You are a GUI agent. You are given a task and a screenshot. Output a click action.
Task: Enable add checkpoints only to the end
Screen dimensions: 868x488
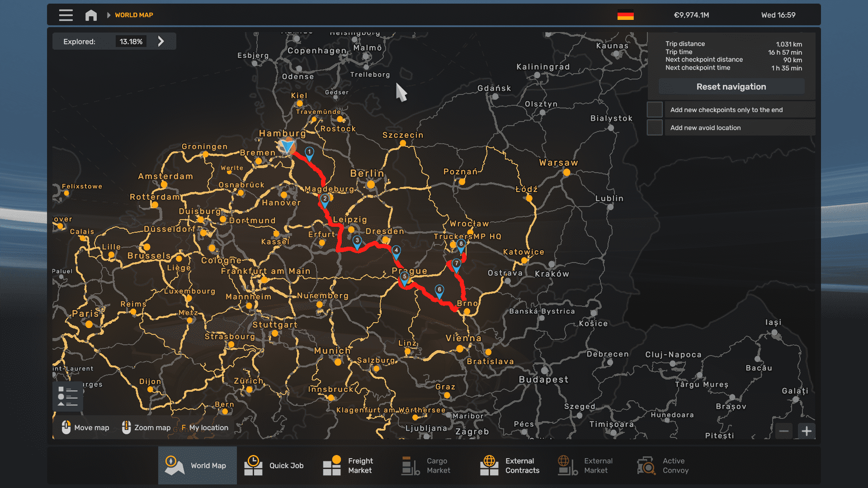pos(655,110)
